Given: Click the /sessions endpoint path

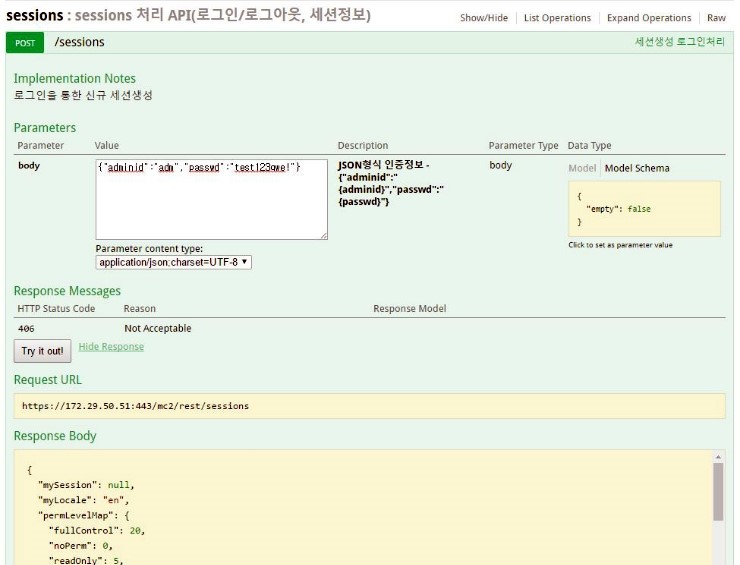Looking at the screenshot, I should click(x=79, y=43).
